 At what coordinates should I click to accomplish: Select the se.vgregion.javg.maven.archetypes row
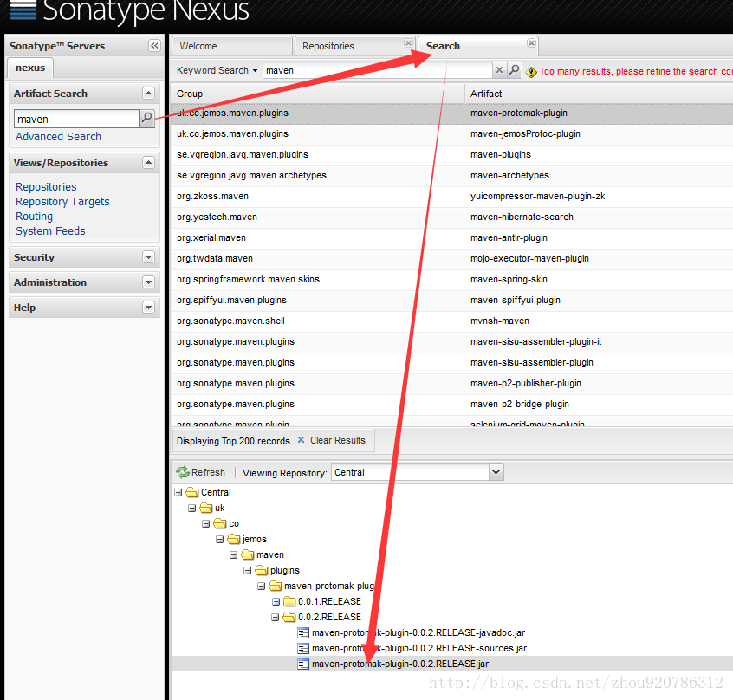point(451,176)
